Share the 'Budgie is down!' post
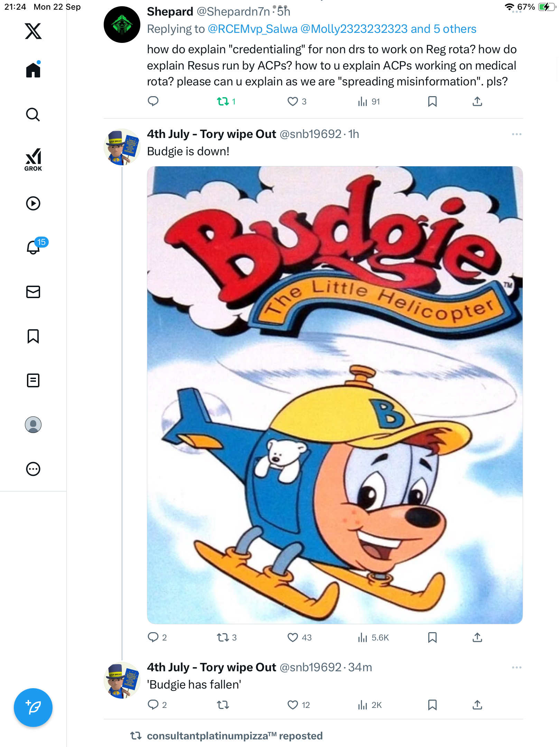This screenshot has width=560, height=747. pos(477,637)
